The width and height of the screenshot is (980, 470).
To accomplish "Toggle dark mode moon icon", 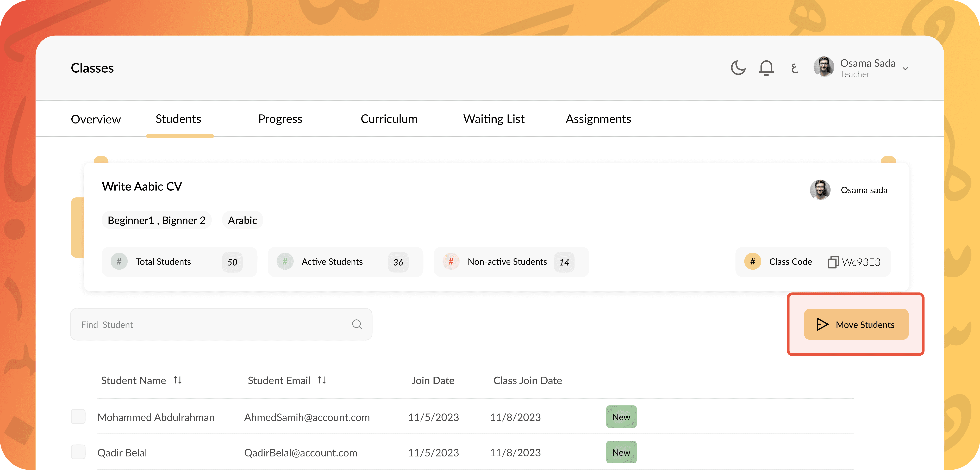I will [x=738, y=68].
